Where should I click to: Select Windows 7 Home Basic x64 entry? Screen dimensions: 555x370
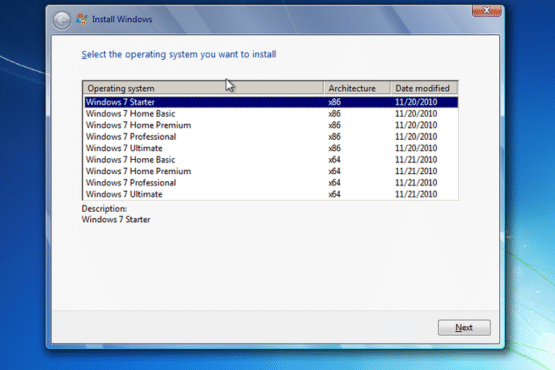click(271, 160)
